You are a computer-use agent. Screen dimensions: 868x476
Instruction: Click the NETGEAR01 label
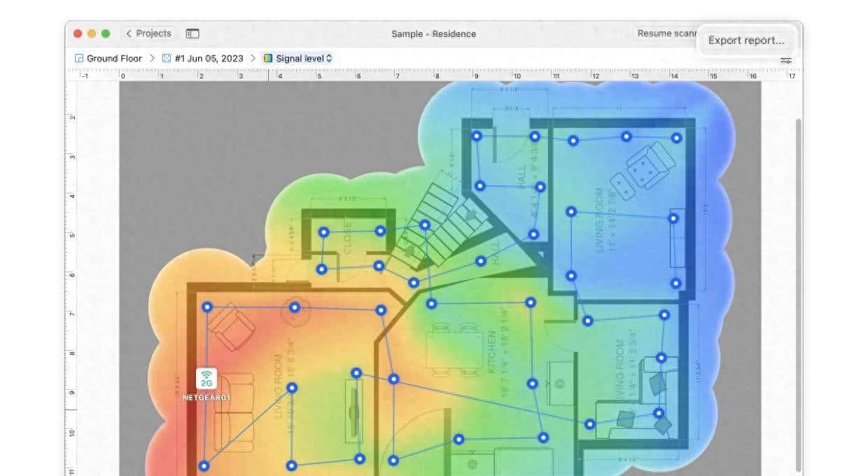pyautogui.click(x=206, y=398)
